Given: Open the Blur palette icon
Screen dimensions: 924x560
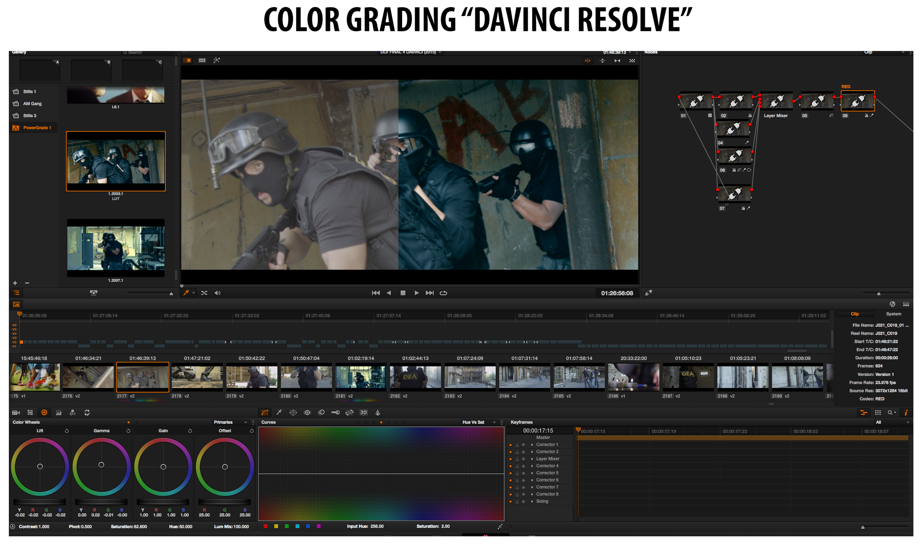Looking at the screenshot, I should pyautogui.click(x=322, y=413).
